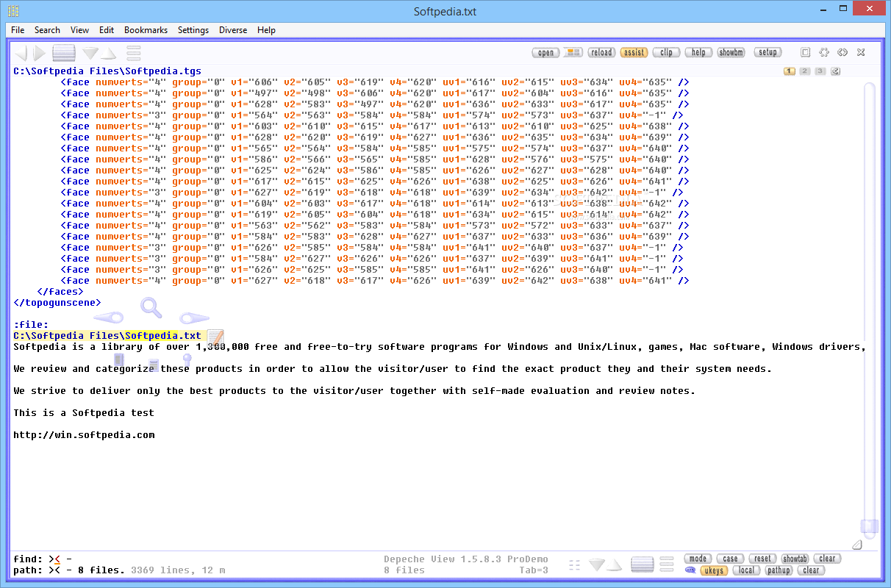Toggle the mode button

[x=698, y=559]
